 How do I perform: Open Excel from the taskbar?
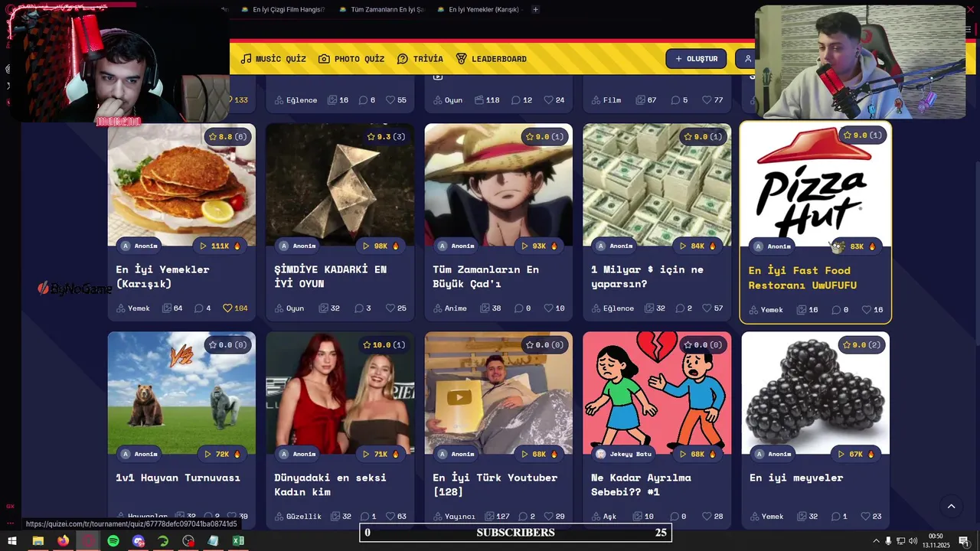(x=238, y=541)
